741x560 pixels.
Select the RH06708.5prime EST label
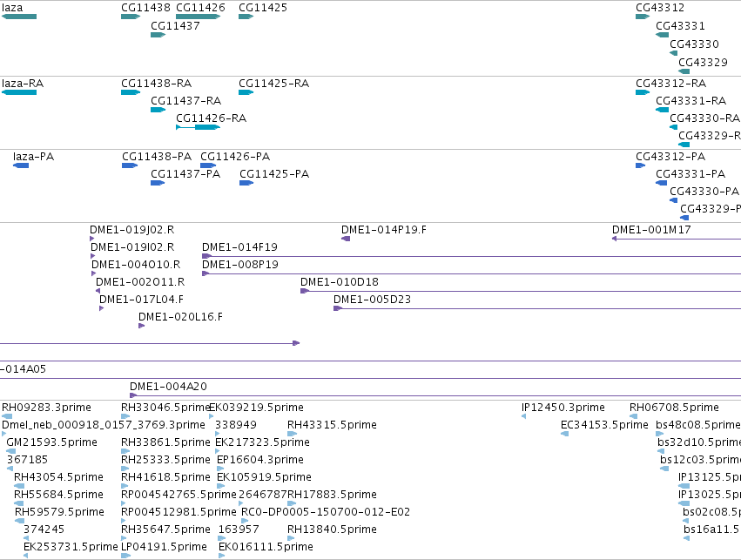(x=674, y=408)
